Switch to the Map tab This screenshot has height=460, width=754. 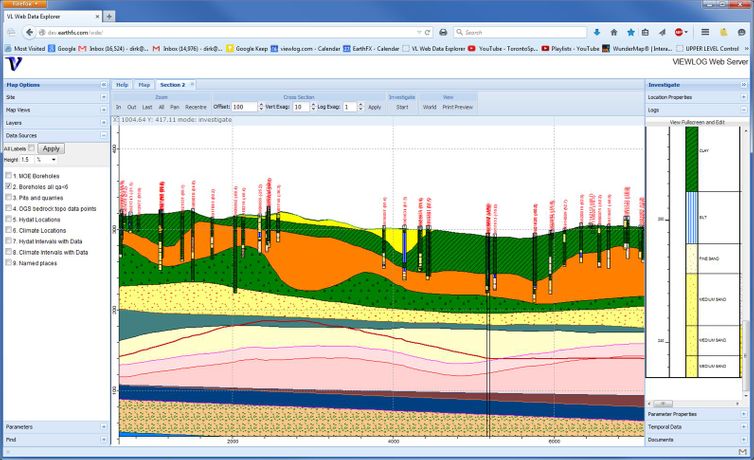pyautogui.click(x=144, y=85)
